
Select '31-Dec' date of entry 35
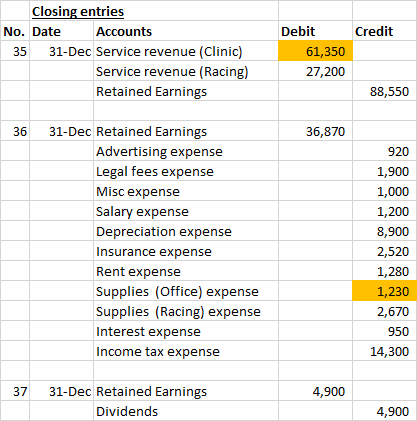pyautogui.click(x=62, y=51)
